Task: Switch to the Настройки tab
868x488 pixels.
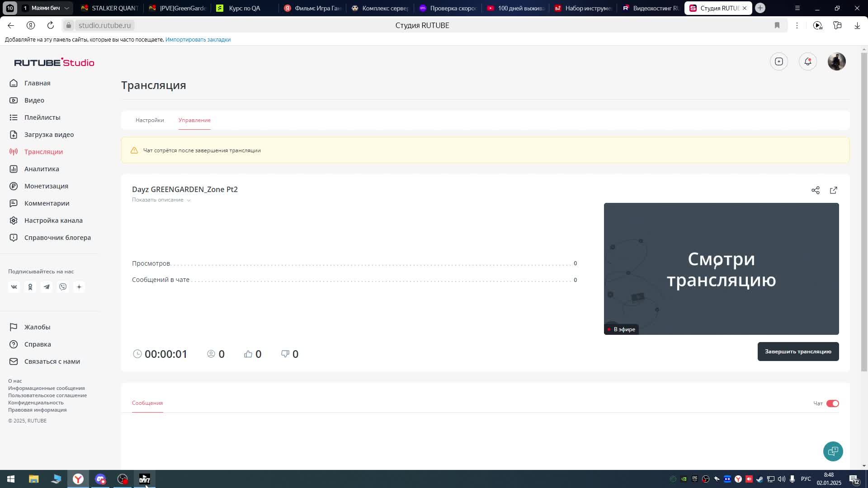Action: (x=150, y=120)
